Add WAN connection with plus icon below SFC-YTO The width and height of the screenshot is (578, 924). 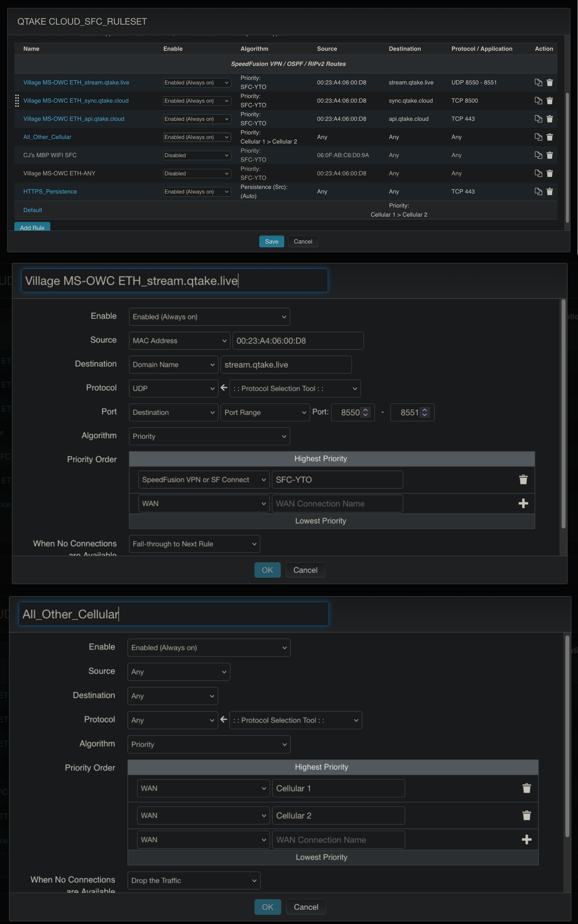[523, 503]
